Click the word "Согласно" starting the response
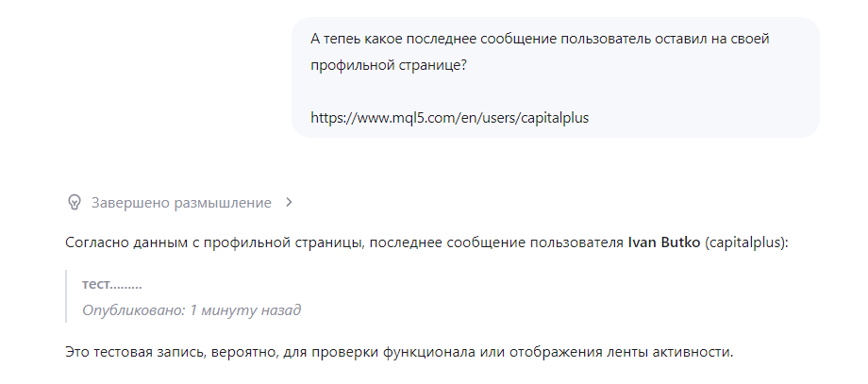The image size is (868, 384). 97,242
